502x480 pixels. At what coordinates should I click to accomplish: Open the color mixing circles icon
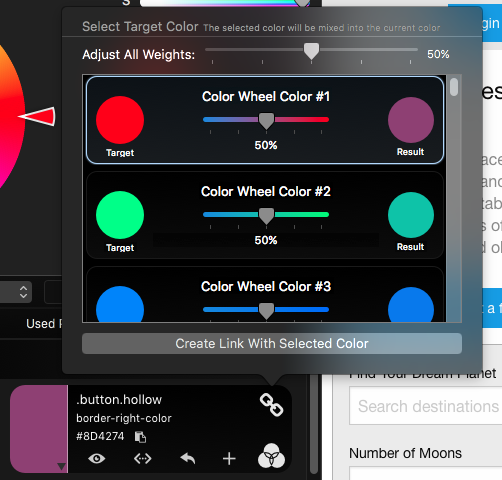click(x=271, y=456)
